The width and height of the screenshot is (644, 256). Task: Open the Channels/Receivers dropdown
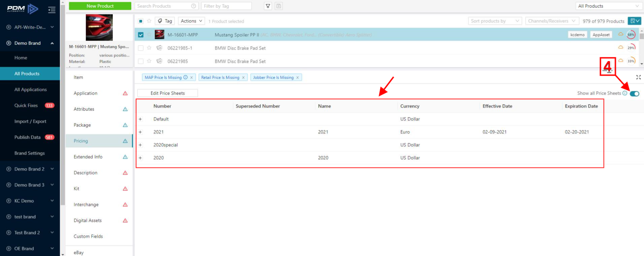(552, 21)
